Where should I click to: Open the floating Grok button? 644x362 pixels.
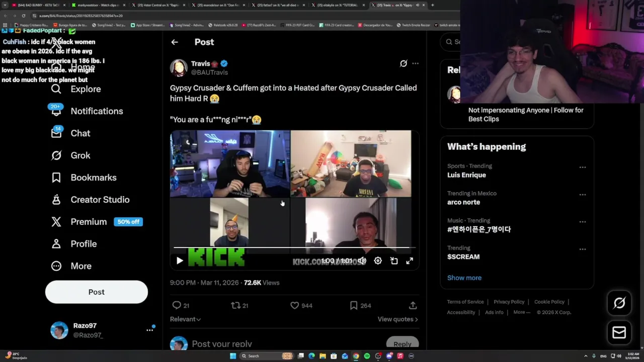[x=619, y=303]
